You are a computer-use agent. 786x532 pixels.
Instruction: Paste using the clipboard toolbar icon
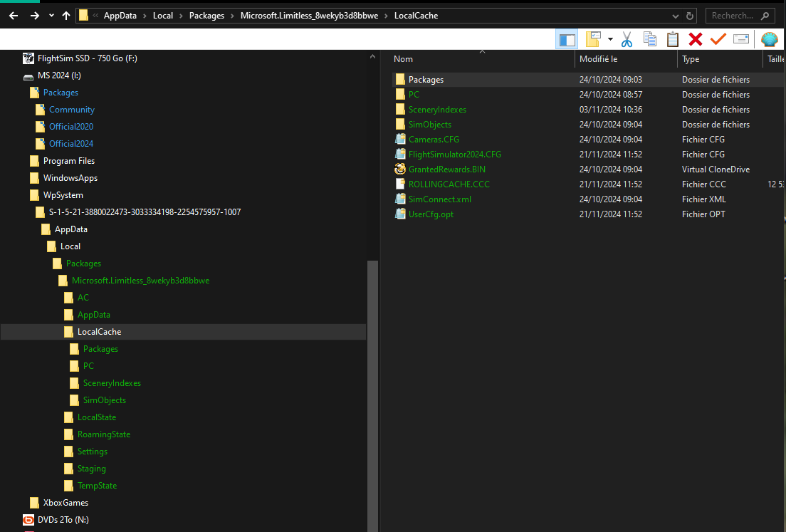pyautogui.click(x=673, y=39)
